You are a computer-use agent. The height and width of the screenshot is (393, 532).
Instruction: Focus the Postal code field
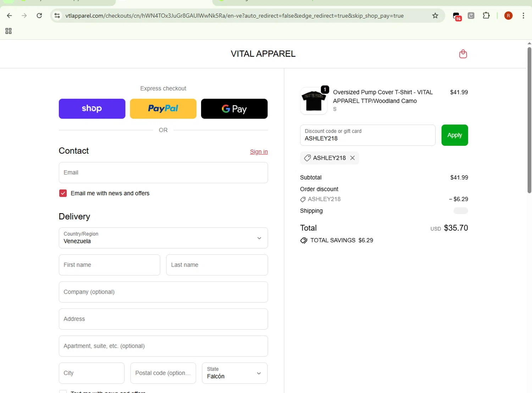[163, 373]
